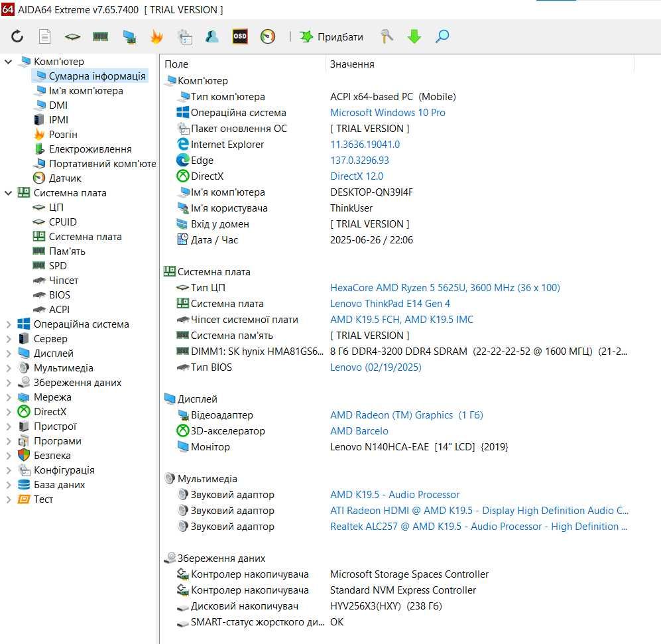Screen dimensions: 661x644
Task: Expand the Мультимедіа tree node
Action: click(x=9, y=368)
